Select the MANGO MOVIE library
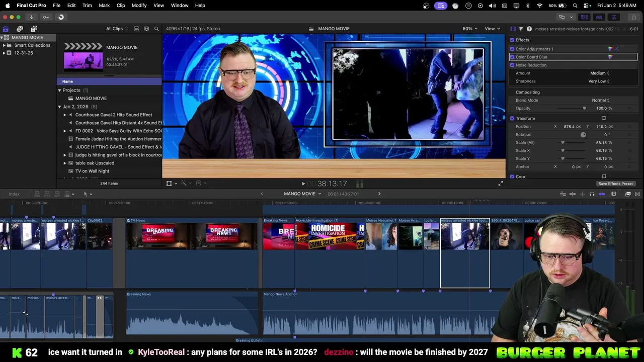This screenshot has width=644, height=362. [x=27, y=38]
